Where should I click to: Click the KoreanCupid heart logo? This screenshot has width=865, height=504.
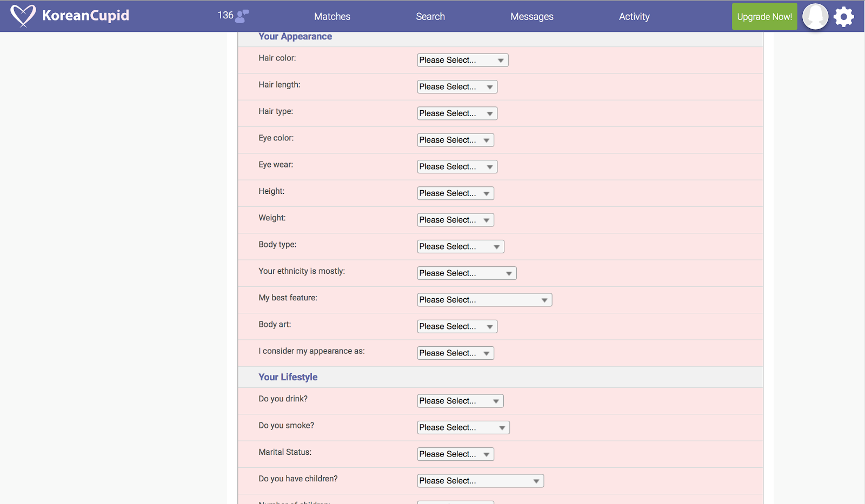[23, 16]
